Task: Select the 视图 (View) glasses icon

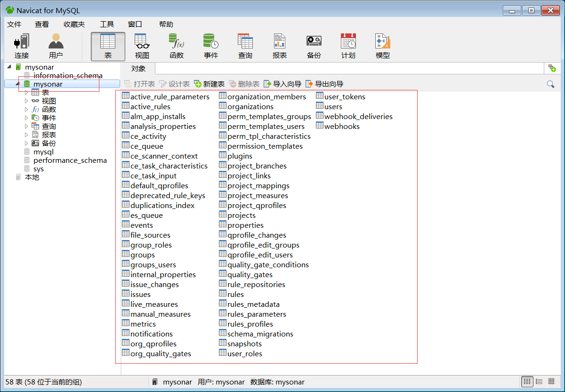Action: [142, 46]
